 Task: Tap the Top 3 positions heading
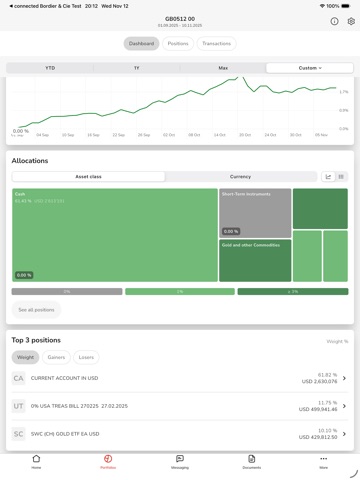(36, 340)
